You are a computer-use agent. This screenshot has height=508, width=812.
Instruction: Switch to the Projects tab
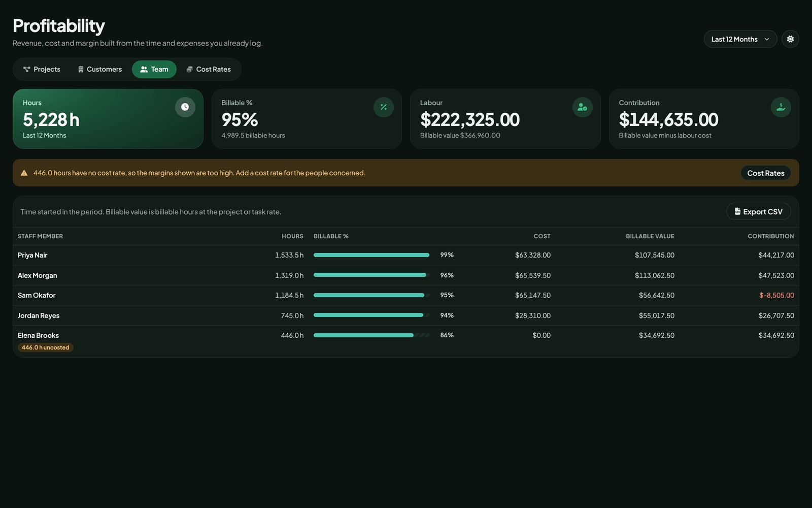coord(42,70)
